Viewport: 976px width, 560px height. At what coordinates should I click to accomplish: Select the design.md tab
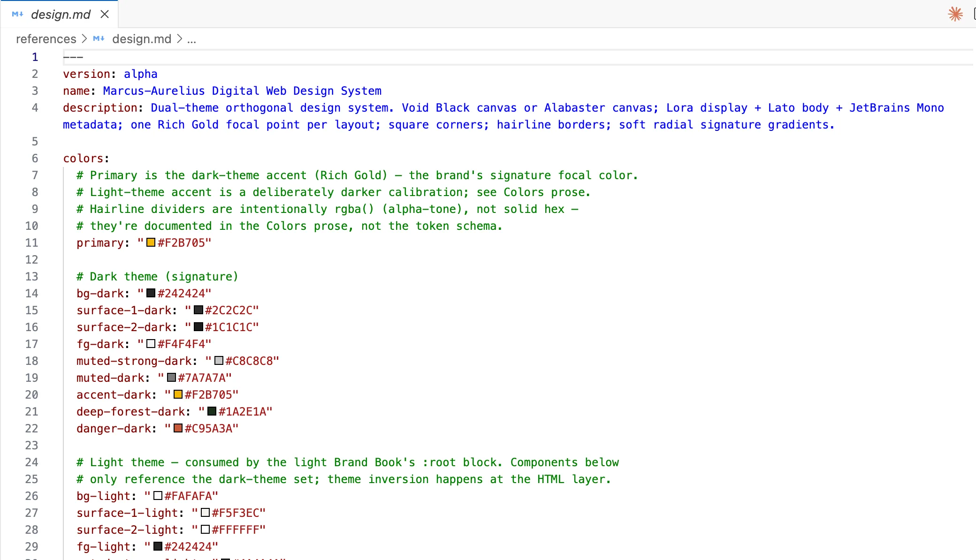[60, 15]
